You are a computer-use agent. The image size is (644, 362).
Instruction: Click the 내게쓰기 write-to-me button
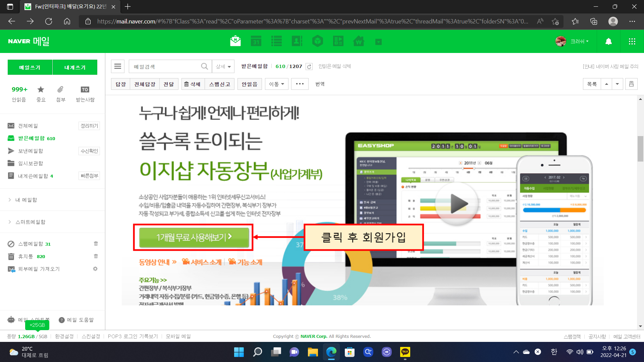tap(75, 67)
